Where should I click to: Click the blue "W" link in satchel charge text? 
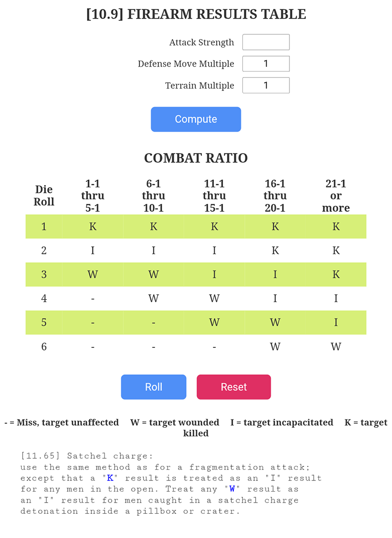coord(232,489)
